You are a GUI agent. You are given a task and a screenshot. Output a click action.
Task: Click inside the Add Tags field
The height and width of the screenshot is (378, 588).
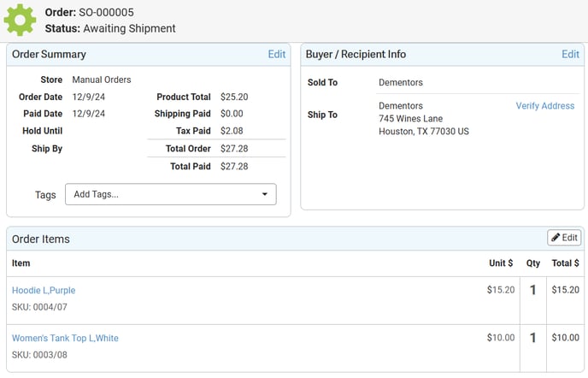click(x=171, y=194)
